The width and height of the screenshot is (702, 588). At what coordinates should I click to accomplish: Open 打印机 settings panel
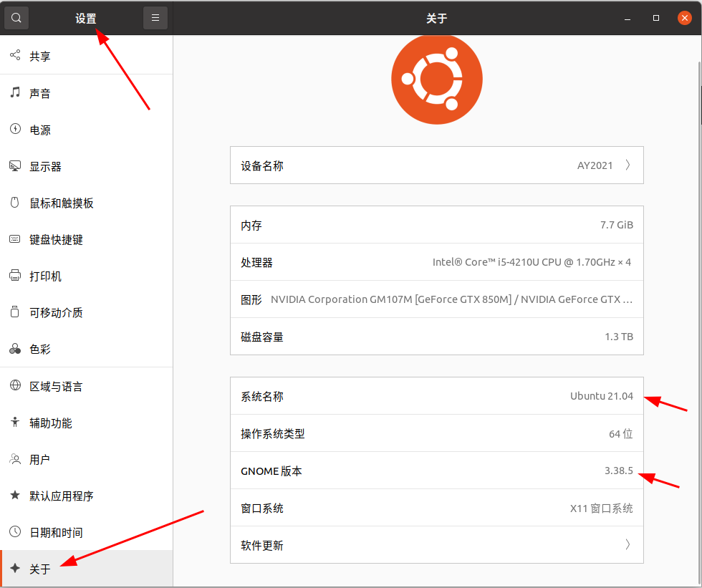click(x=87, y=276)
